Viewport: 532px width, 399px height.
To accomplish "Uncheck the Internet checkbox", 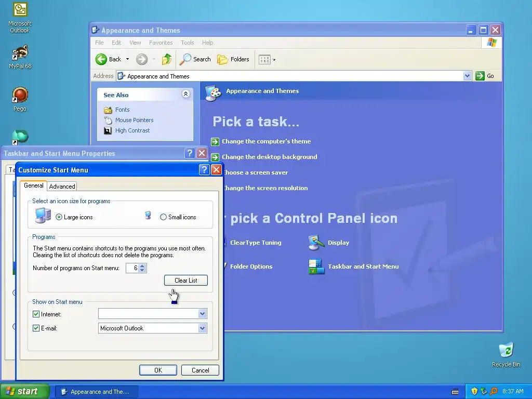I will click(36, 314).
